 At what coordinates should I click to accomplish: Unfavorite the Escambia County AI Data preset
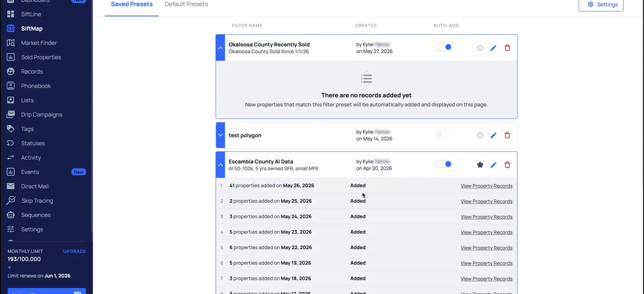click(x=480, y=165)
